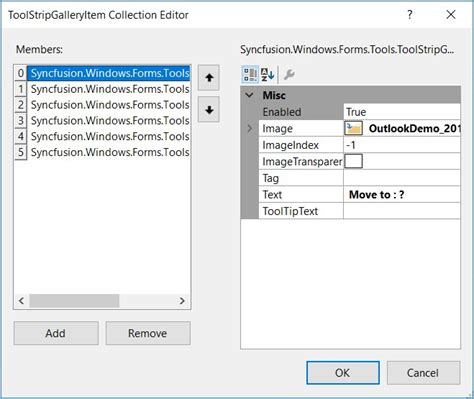Sort properties alphabetically with A-Z icon
Viewport: 474px width, 399px height.
click(x=267, y=74)
